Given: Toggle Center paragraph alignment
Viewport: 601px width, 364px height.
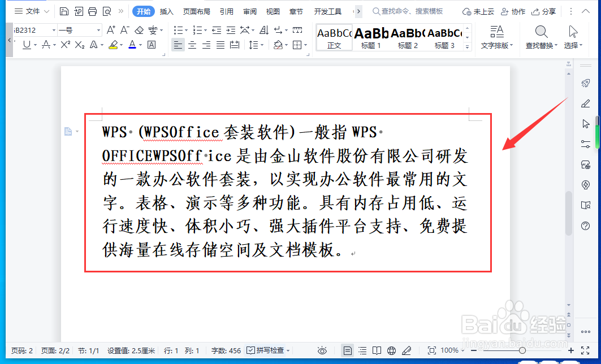Looking at the screenshot, I should (192, 45).
